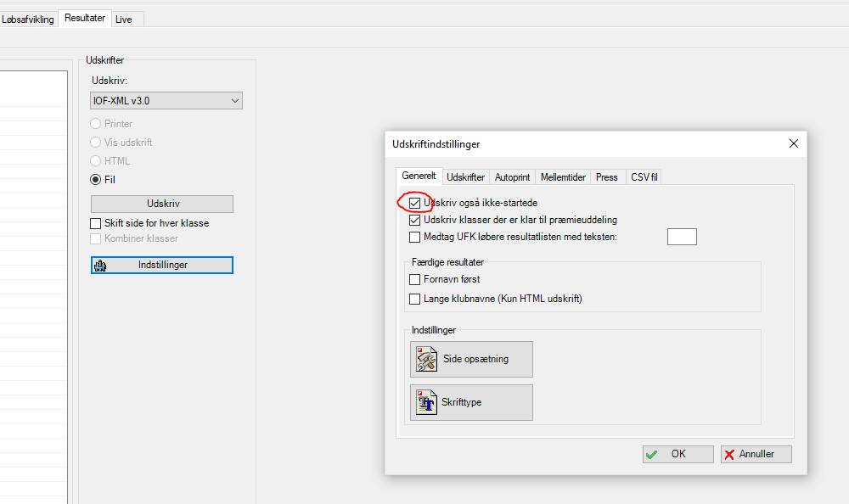Click the gear icon on Indstillinger button
Viewport: 849px width, 504px height.
click(100, 266)
